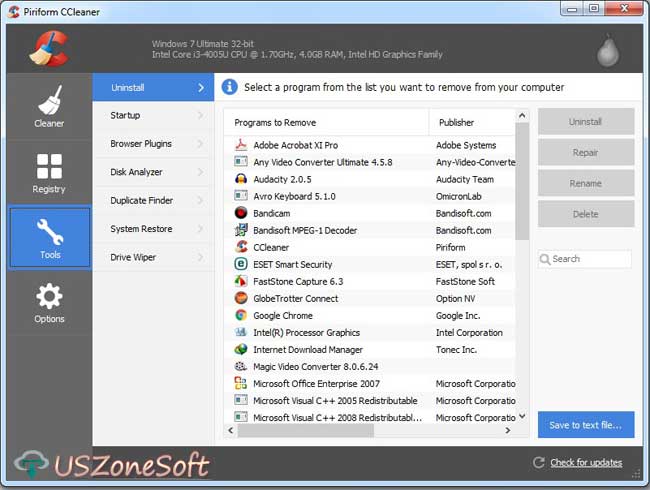Click the blue info icon
Image resolution: width=650 pixels, height=490 pixels.
230,87
